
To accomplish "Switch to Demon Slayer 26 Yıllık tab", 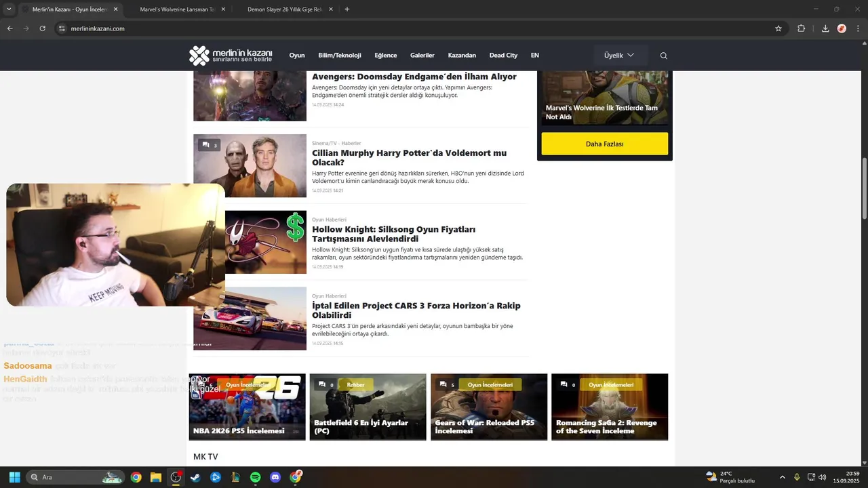I will click(285, 9).
